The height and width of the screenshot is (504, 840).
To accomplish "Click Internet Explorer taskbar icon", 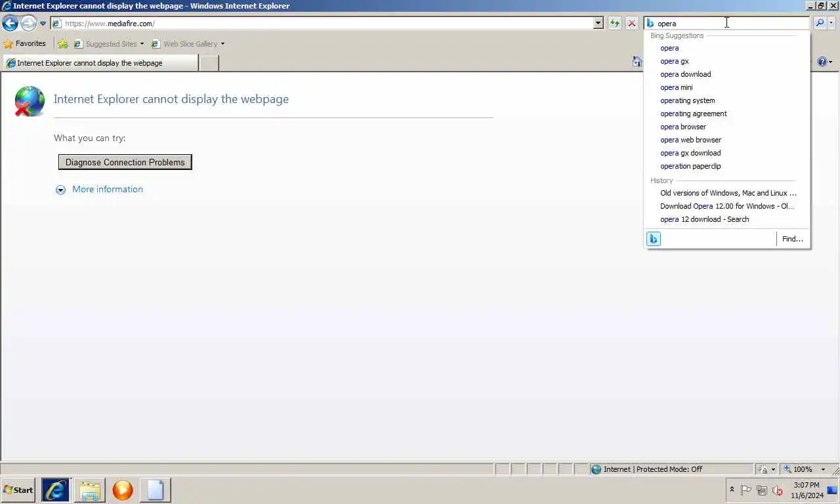I will (56, 490).
